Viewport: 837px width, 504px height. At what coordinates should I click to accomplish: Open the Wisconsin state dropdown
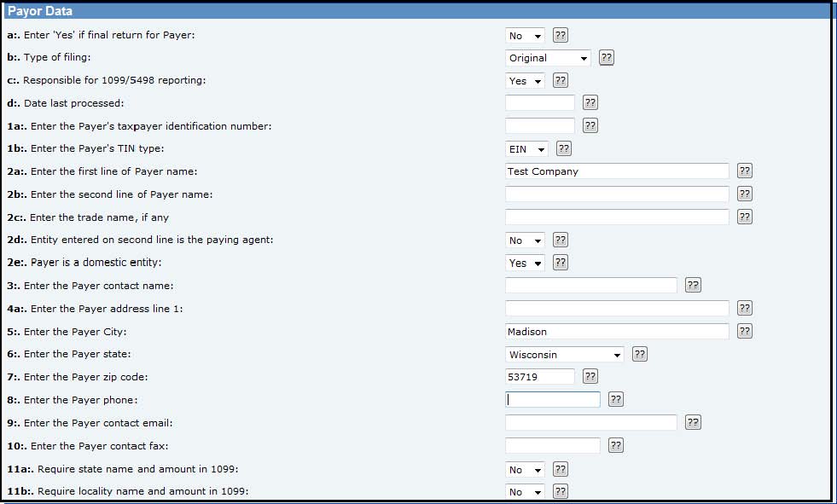(x=565, y=354)
